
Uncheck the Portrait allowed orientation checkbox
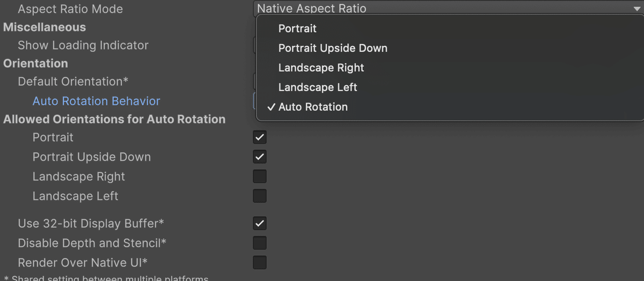260,137
